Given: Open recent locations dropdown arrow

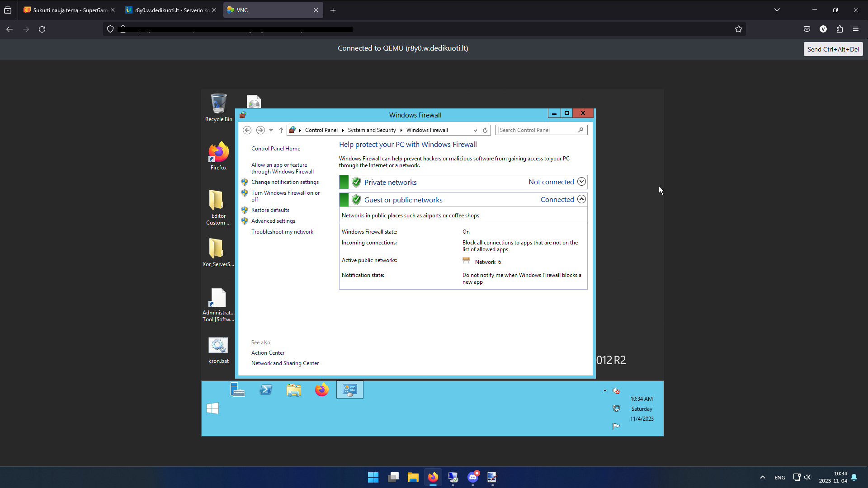Looking at the screenshot, I should [x=271, y=130].
